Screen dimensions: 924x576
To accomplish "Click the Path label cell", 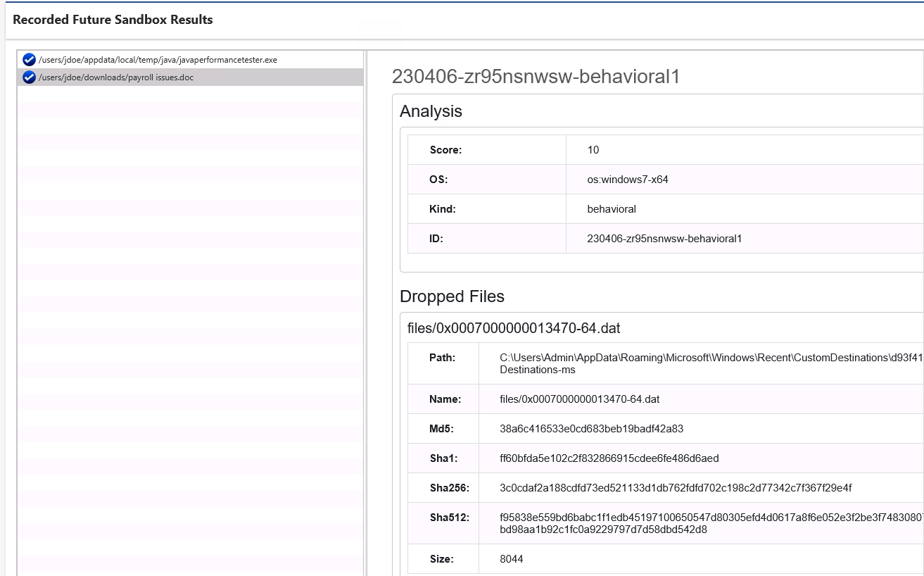I will [443, 363].
